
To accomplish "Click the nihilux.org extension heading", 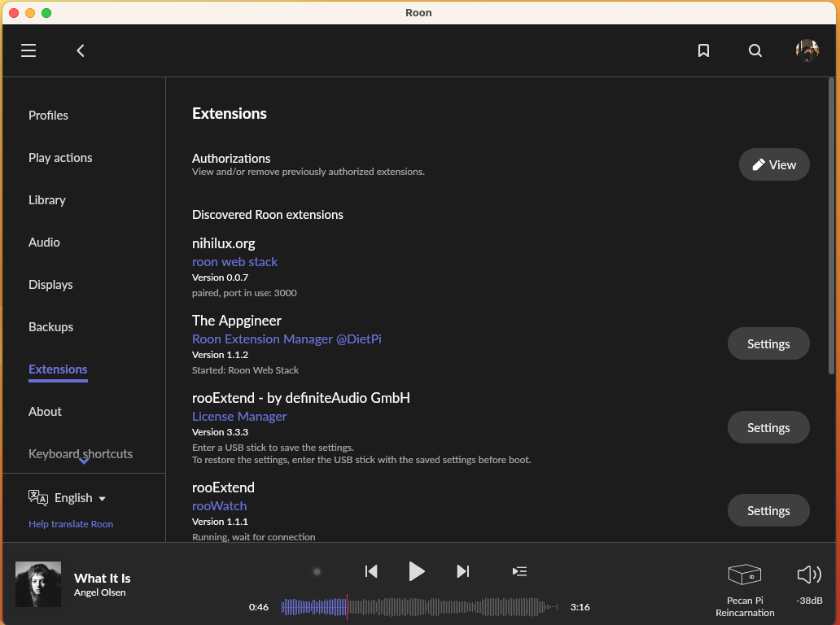I will [x=223, y=243].
